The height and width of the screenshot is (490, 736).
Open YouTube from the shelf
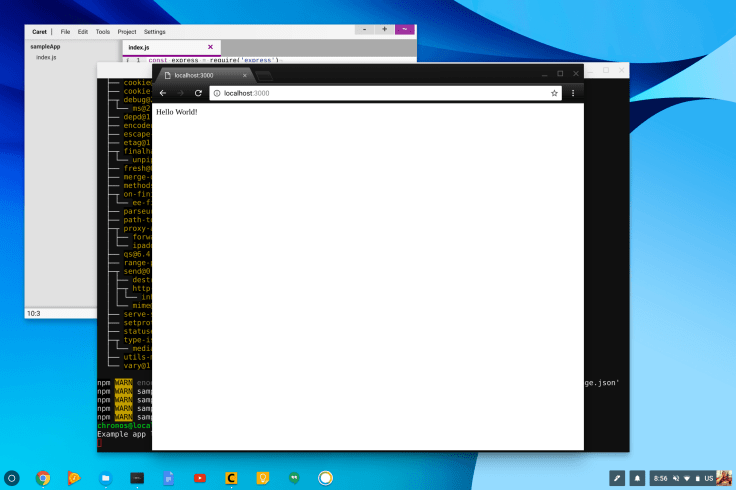200,478
